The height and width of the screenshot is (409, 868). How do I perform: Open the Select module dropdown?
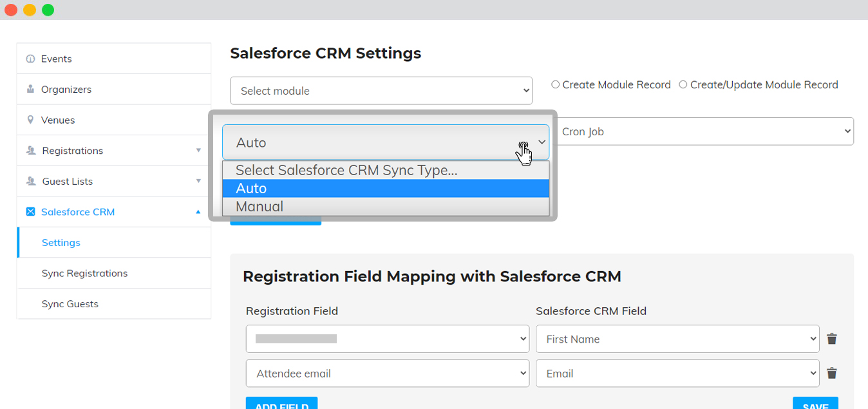coord(381,91)
